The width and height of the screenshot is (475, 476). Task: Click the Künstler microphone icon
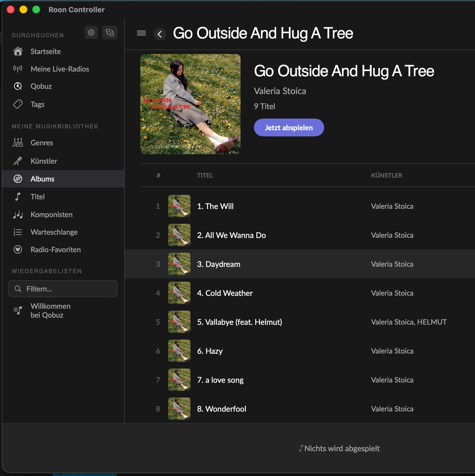[x=18, y=161]
